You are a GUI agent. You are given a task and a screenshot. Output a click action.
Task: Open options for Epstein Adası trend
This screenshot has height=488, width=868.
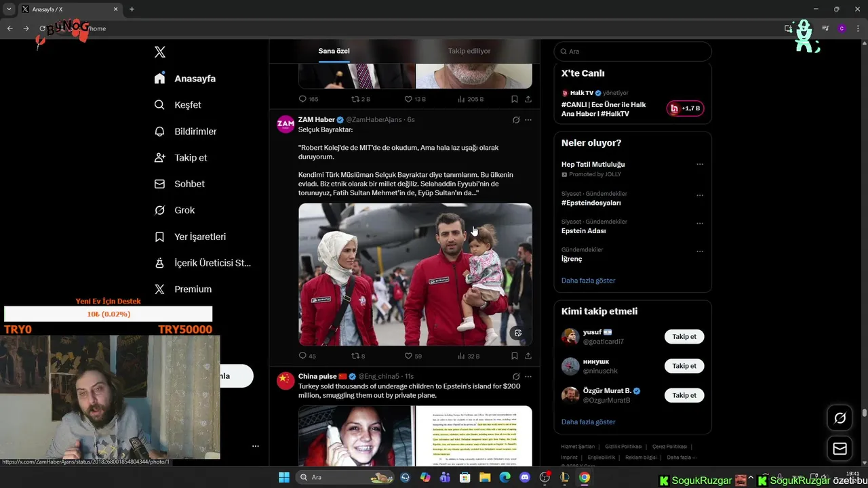(700, 223)
